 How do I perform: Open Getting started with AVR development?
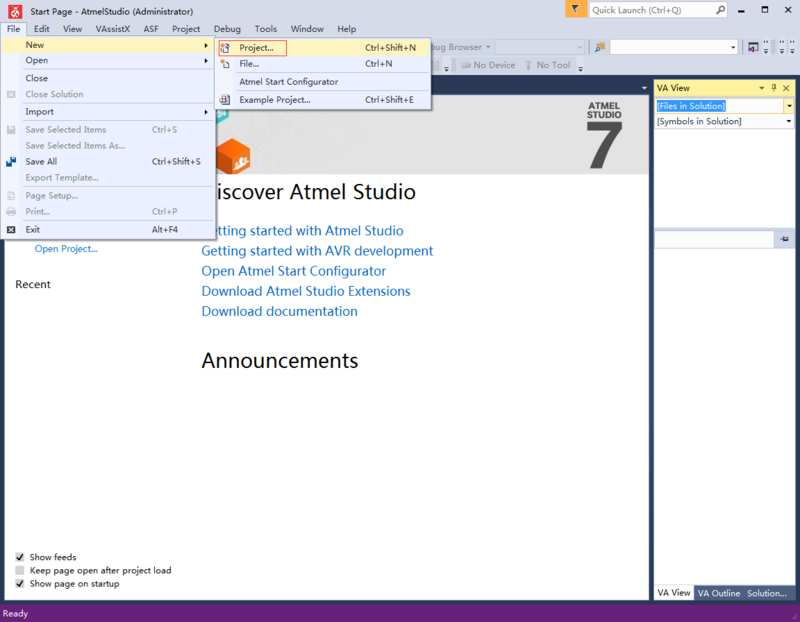(x=317, y=251)
